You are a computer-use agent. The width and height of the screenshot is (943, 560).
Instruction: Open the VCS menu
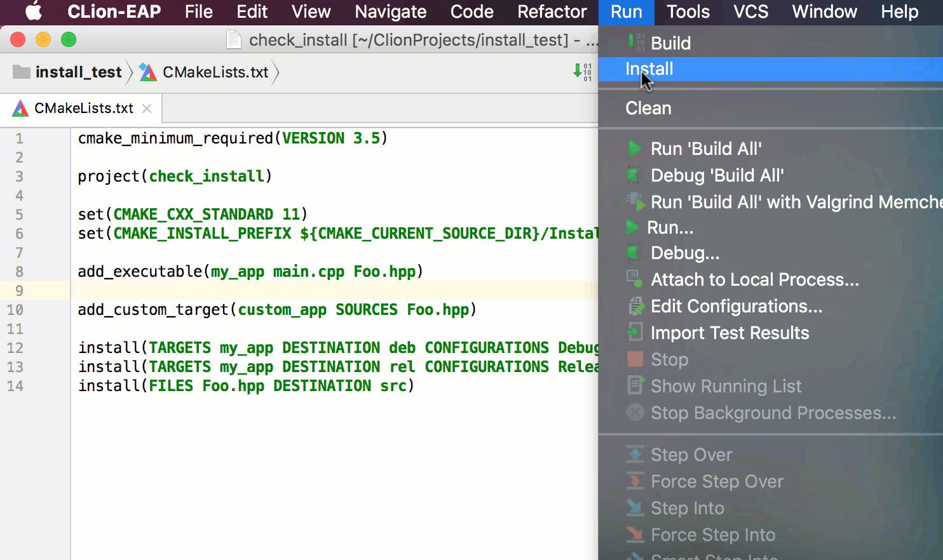[x=751, y=11]
